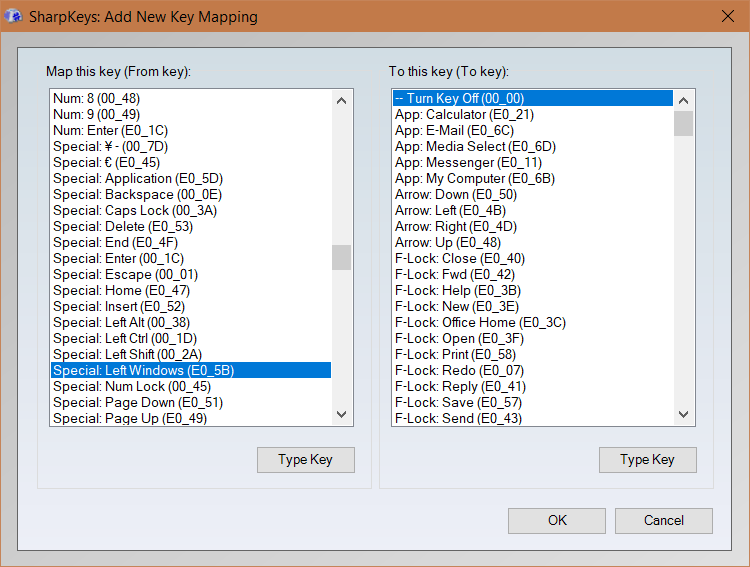Close the Add New Key Mapping dialog
750x567 pixels.
[728, 16]
